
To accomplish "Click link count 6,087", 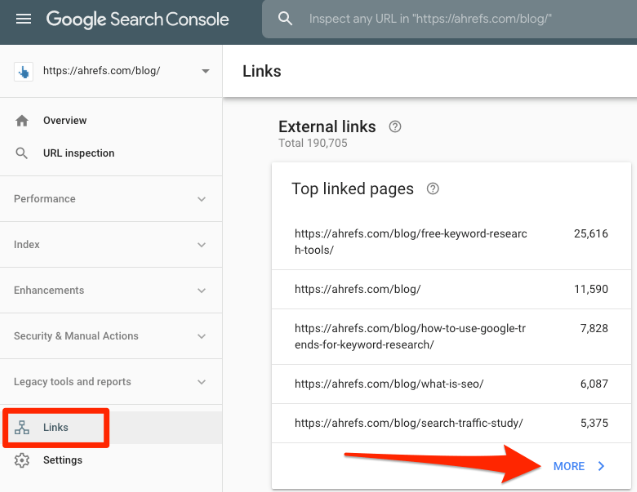I will click(x=594, y=384).
